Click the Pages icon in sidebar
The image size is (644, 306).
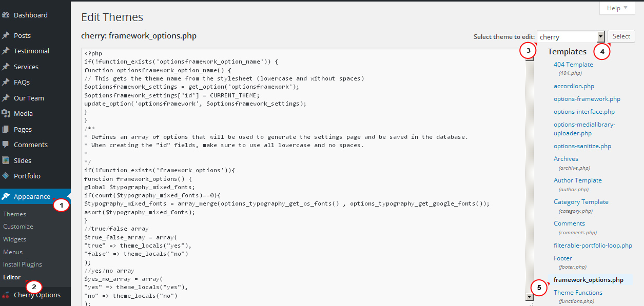point(6,129)
